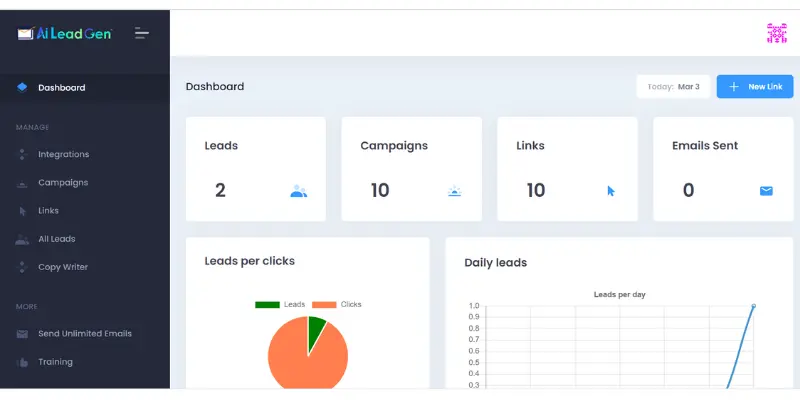Click the Today: Mar 3 date box

coord(673,87)
